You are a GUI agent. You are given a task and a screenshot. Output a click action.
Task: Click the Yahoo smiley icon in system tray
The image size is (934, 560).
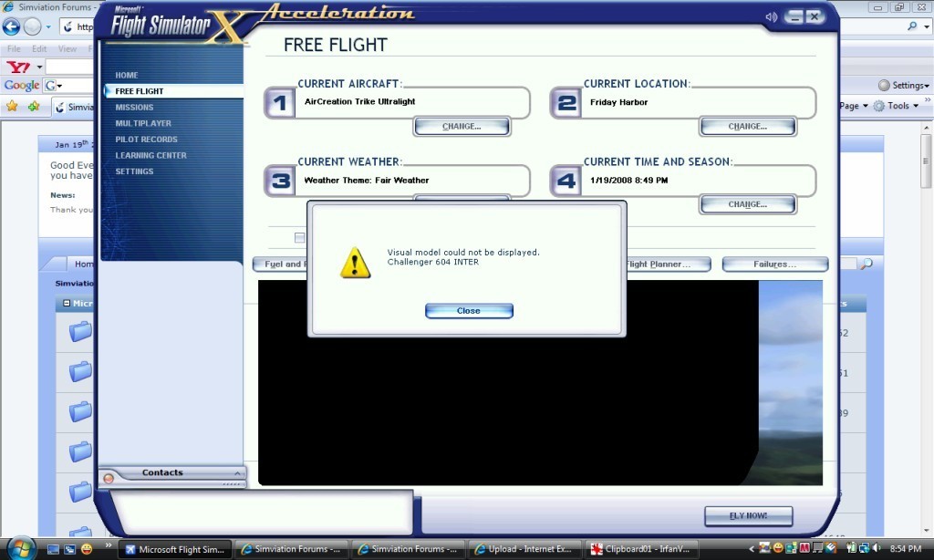pos(778,548)
